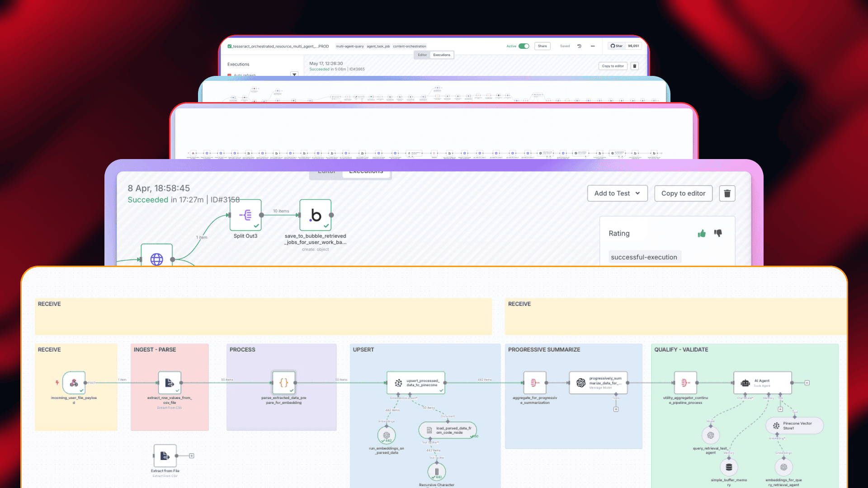Screen dimensions: 868x488
Task: Select the AI Agent node
Action: click(x=762, y=383)
